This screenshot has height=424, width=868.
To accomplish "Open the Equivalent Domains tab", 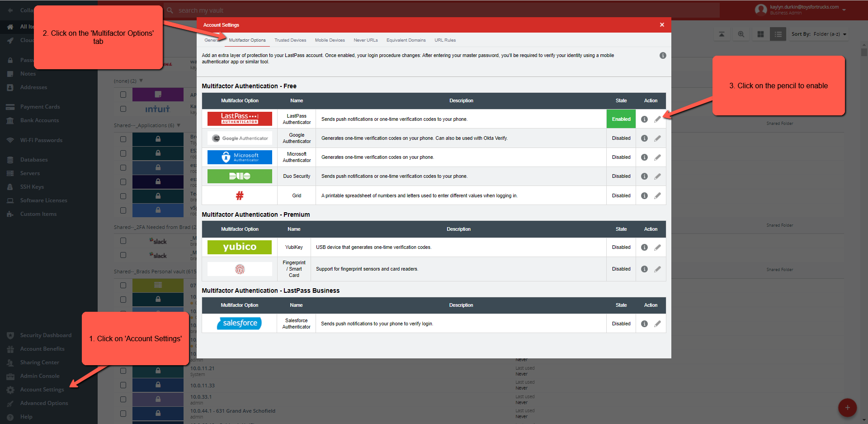I will tap(406, 40).
